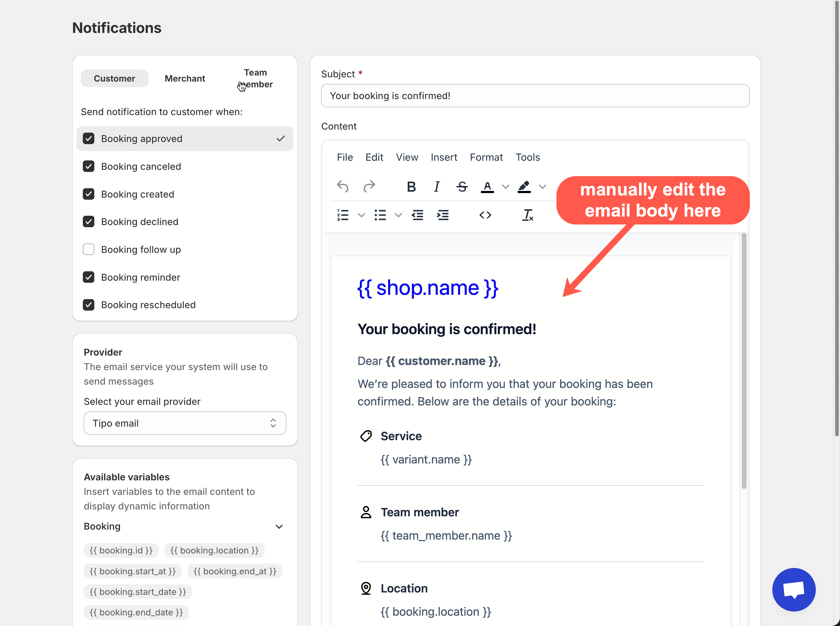Screen dimensions: 840x626
Task: Uncheck the Booking reminder checkbox
Action: point(89,277)
